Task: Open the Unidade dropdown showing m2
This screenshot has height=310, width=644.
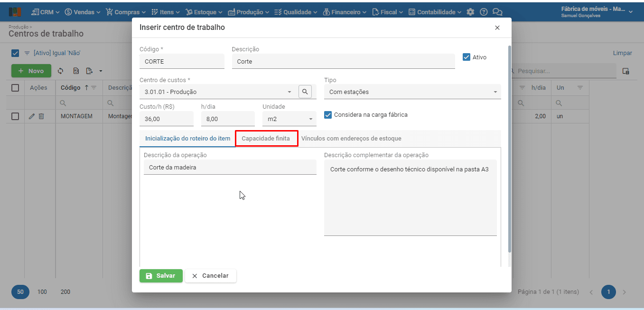Action: point(311,119)
